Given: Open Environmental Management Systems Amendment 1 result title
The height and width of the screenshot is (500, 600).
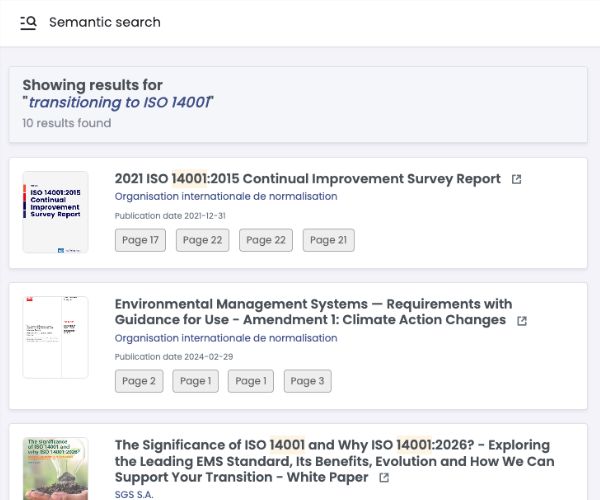Looking at the screenshot, I should [313, 312].
